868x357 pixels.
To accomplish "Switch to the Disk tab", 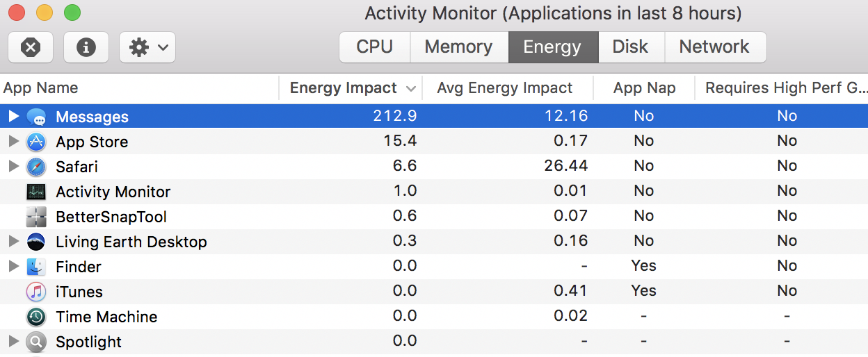I will 631,47.
